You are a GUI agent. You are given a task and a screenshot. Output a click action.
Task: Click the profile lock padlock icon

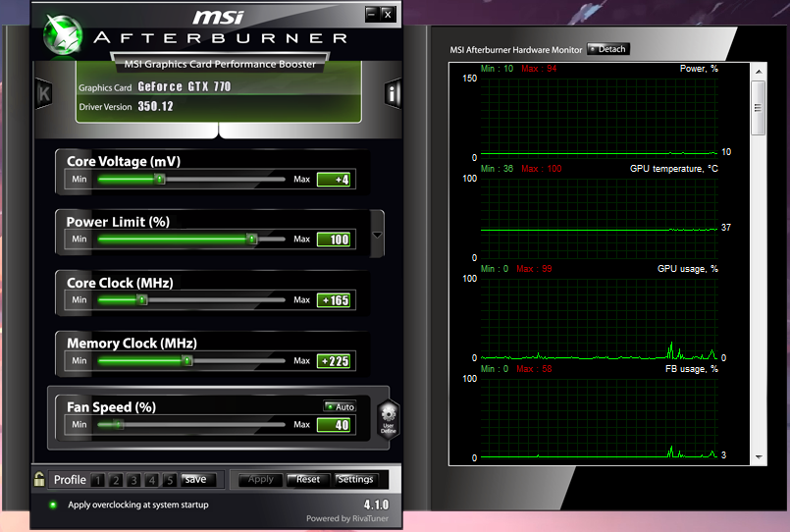[x=39, y=479]
